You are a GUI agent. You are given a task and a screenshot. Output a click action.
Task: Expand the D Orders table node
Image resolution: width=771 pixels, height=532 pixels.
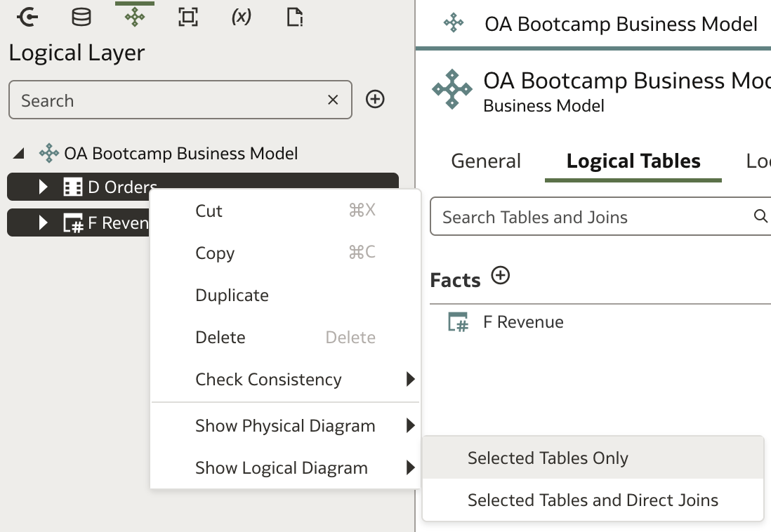coord(44,187)
